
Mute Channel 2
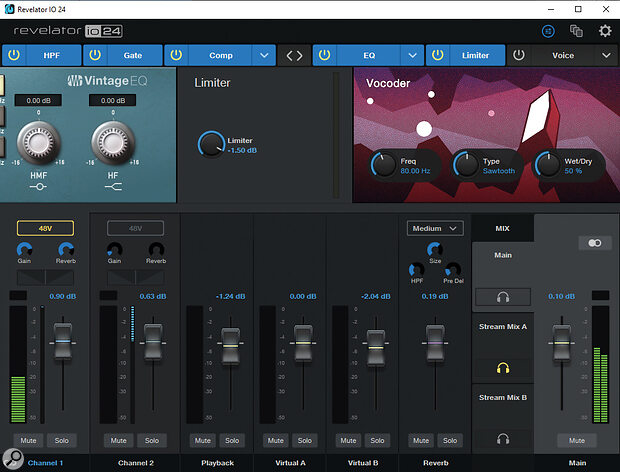pos(119,440)
